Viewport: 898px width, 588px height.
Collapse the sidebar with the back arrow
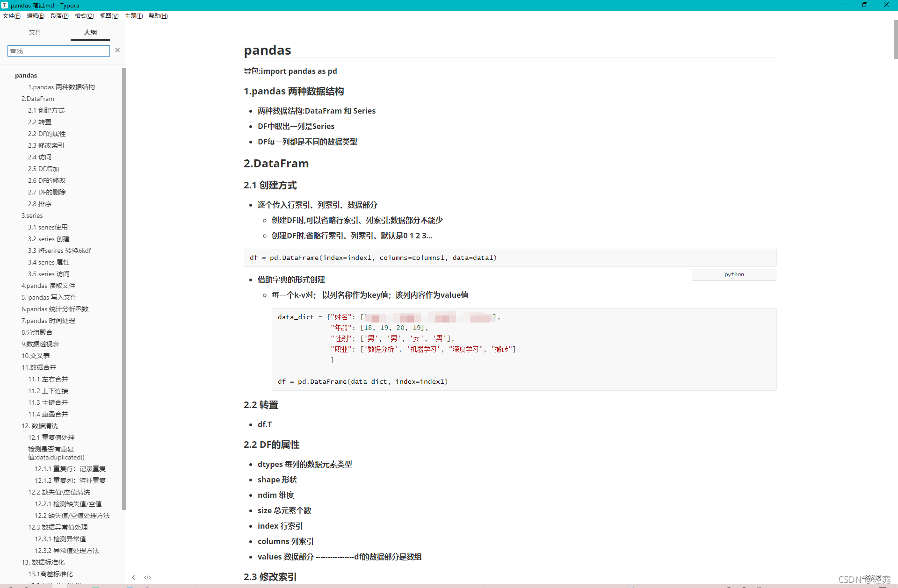coord(133,577)
